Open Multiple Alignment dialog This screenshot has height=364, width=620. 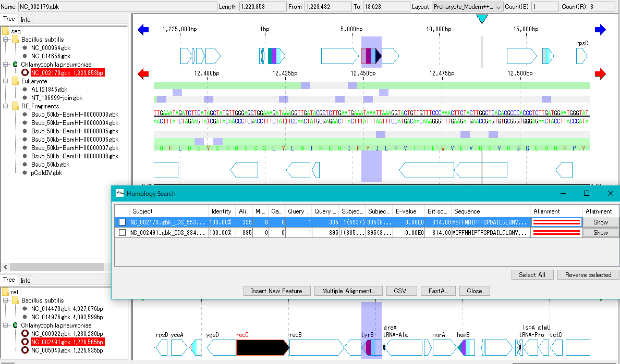348,291
